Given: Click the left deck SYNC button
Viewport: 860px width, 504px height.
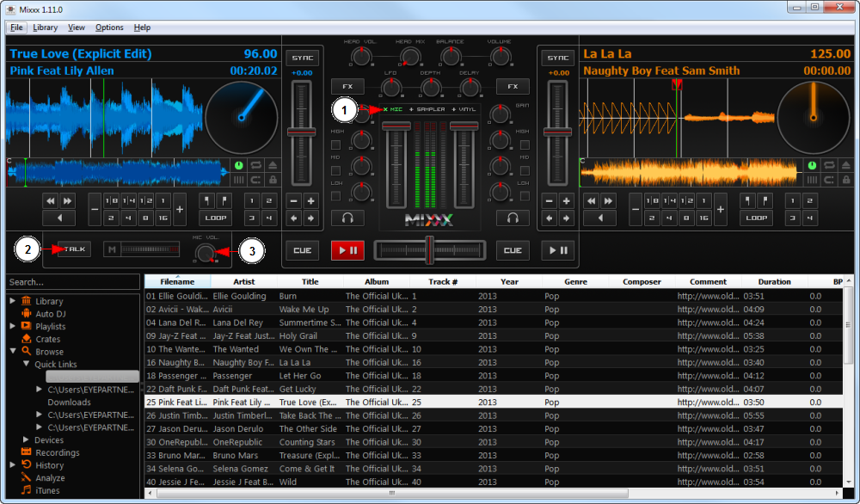Looking at the screenshot, I should tap(302, 58).
